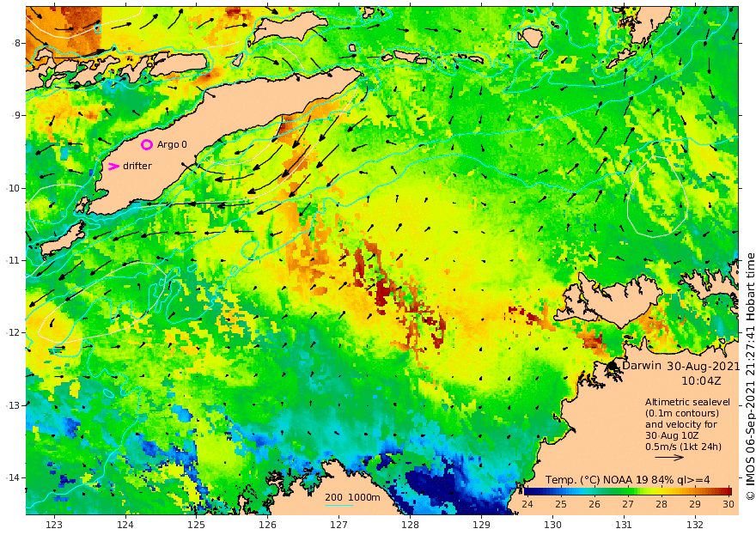Click the 'Darwin' city label
The width and height of the screenshot is (756, 541).
click(x=642, y=365)
